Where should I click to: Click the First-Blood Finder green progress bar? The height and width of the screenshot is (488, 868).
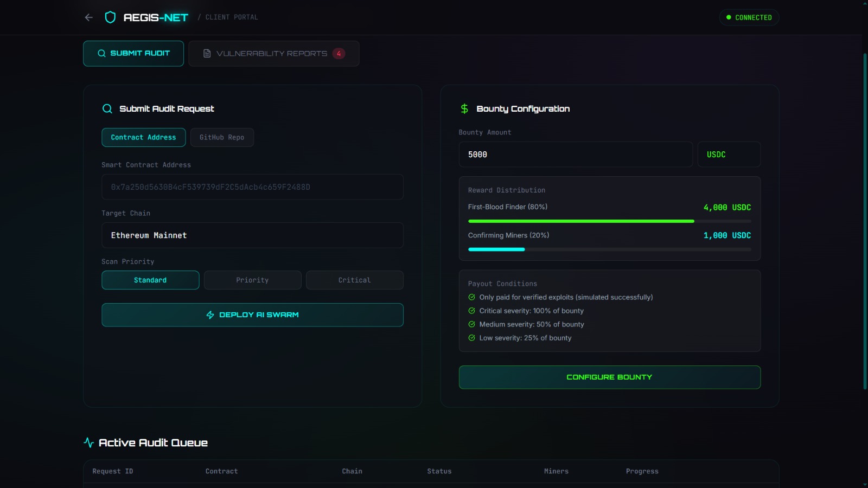click(x=580, y=221)
